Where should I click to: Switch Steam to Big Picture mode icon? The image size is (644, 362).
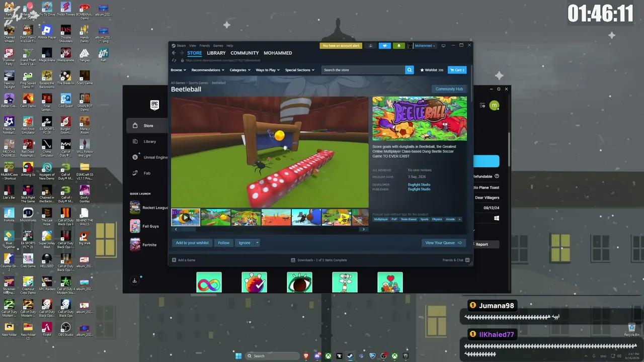(x=443, y=46)
